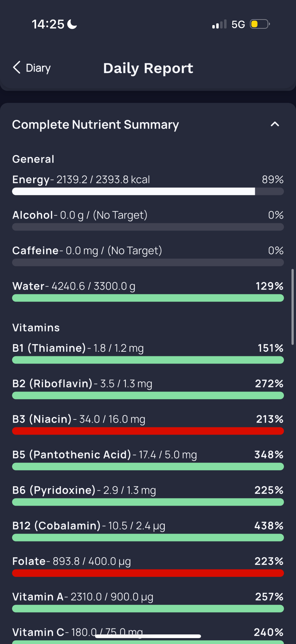Screen dimensions: 296x644
Task: Tap the red B3 (Niacin) bar
Action: point(148,431)
